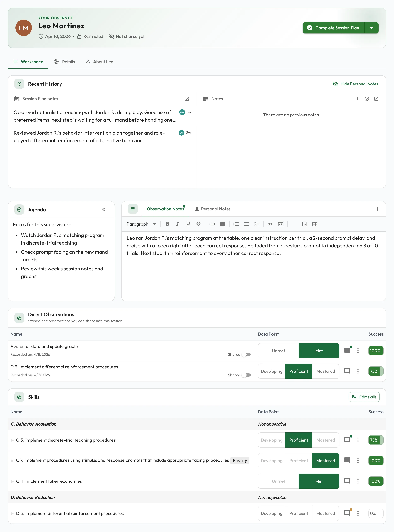Open more options for A.4. row

358,351
